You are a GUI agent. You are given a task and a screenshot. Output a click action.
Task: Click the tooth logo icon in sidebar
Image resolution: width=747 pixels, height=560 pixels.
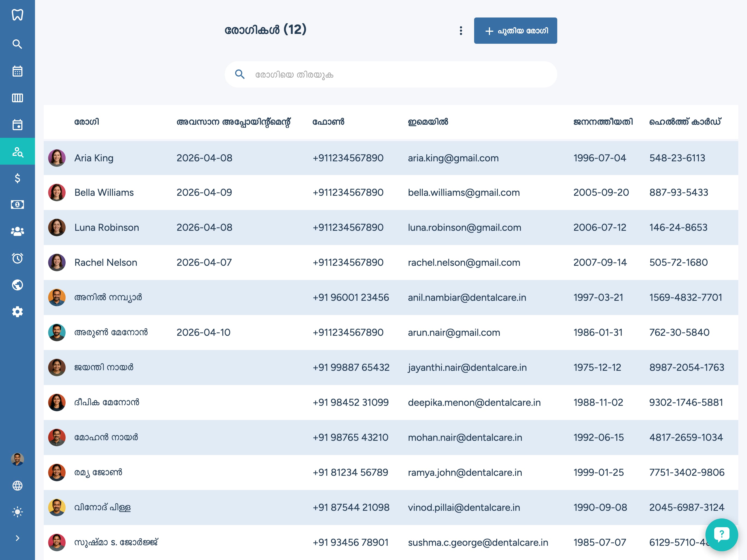click(x=17, y=15)
